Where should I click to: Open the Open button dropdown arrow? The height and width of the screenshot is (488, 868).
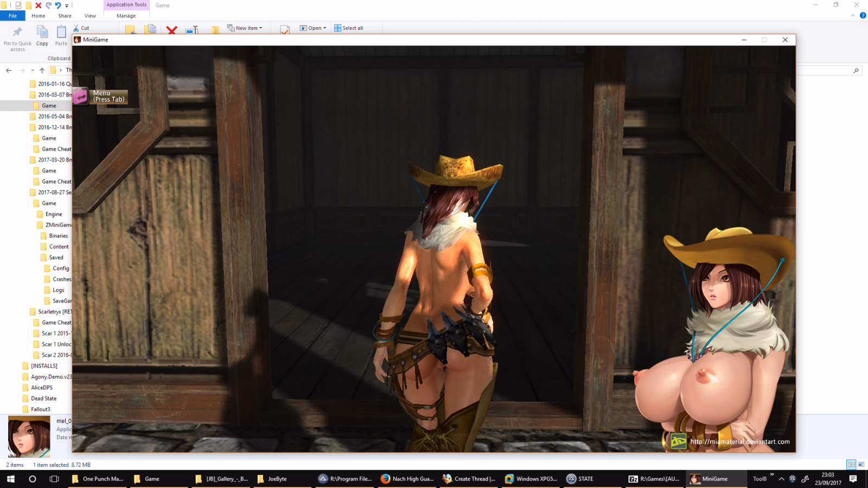click(x=324, y=28)
